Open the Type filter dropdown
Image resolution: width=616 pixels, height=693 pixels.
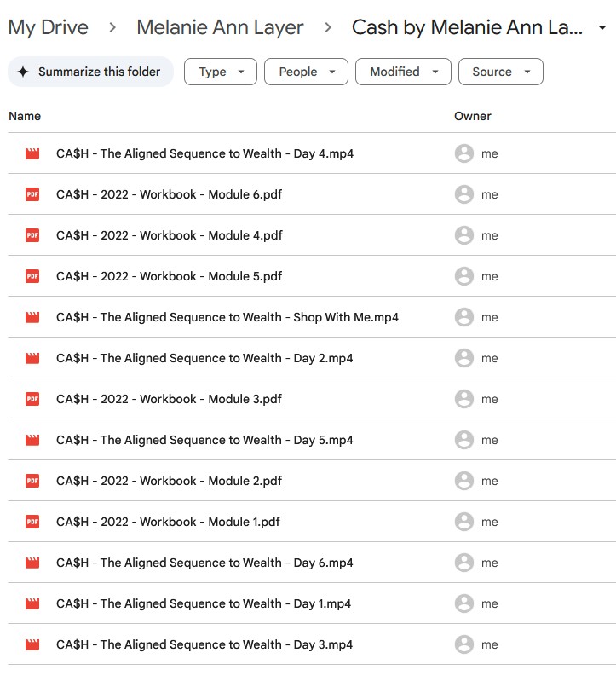220,72
